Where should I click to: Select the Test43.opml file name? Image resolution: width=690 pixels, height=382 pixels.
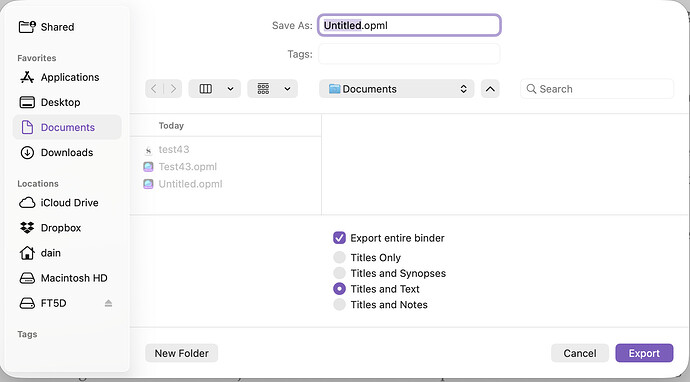tap(187, 167)
